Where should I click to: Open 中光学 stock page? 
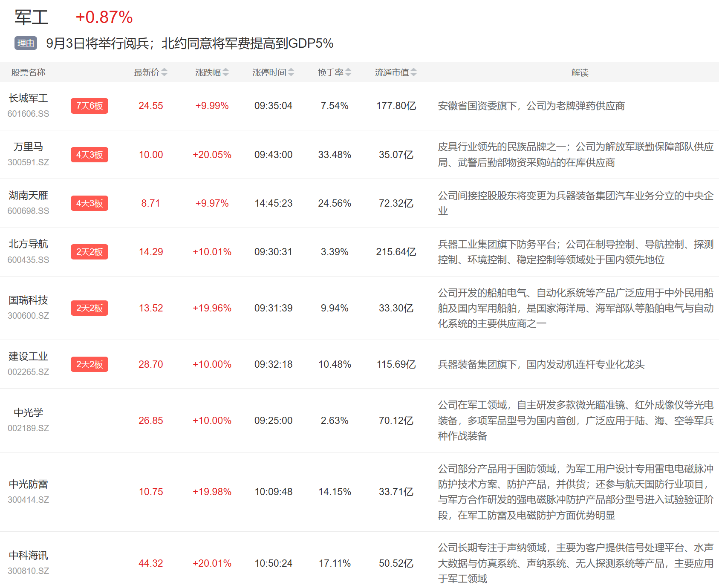click(28, 413)
